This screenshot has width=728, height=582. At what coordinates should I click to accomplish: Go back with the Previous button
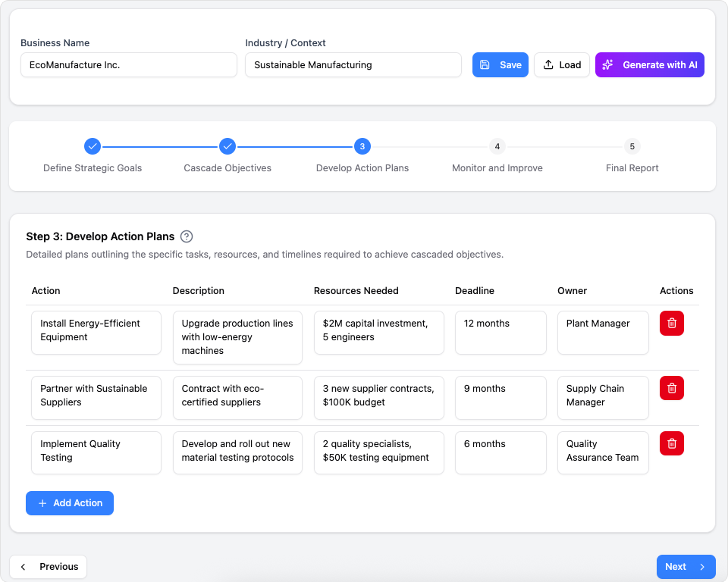click(x=49, y=567)
